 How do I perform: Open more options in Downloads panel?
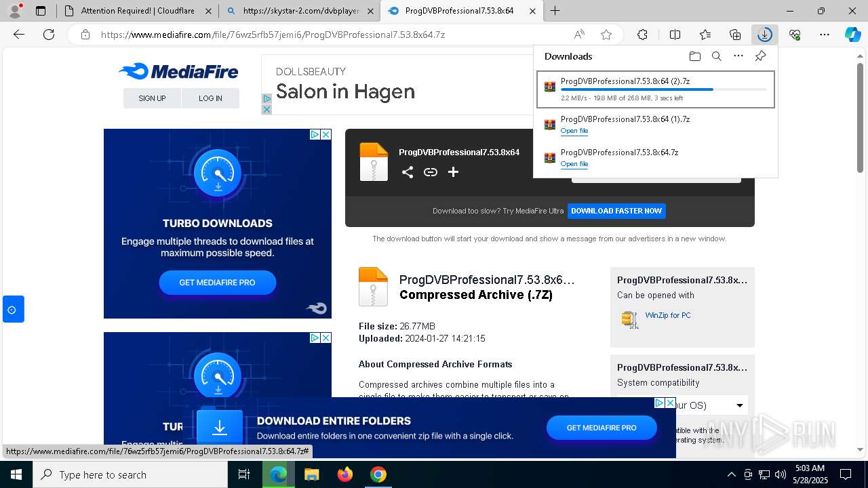tap(738, 56)
